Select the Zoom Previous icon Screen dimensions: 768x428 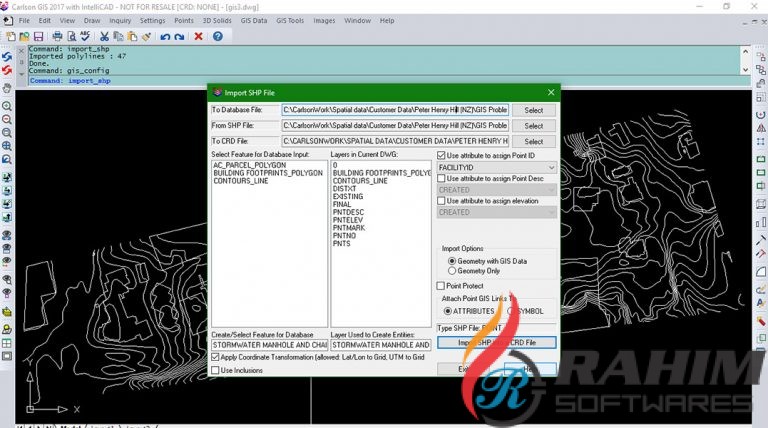pos(7,159)
